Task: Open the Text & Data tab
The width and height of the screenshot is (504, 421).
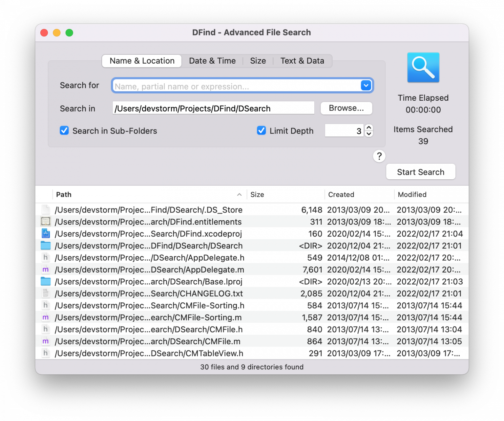Action: [x=302, y=61]
